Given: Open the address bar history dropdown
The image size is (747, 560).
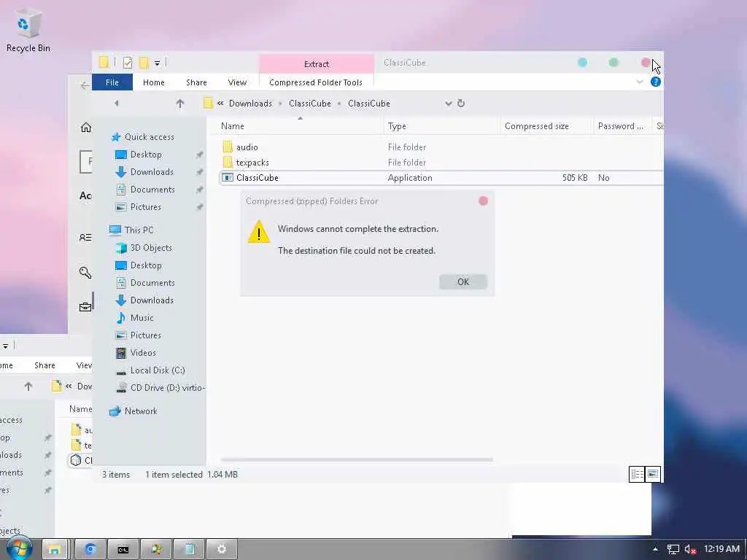Looking at the screenshot, I should point(449,104).
